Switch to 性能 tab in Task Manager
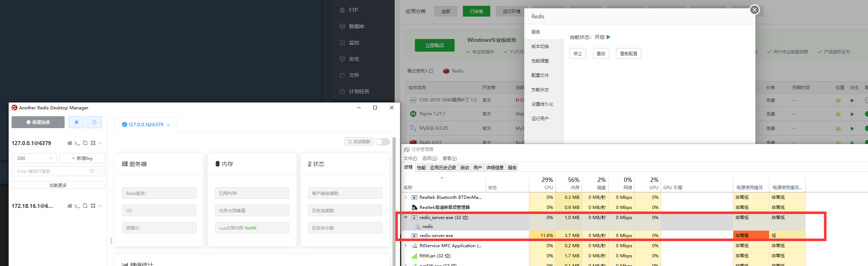This screenshot has width=868, height=266. [x=421, y=167]
